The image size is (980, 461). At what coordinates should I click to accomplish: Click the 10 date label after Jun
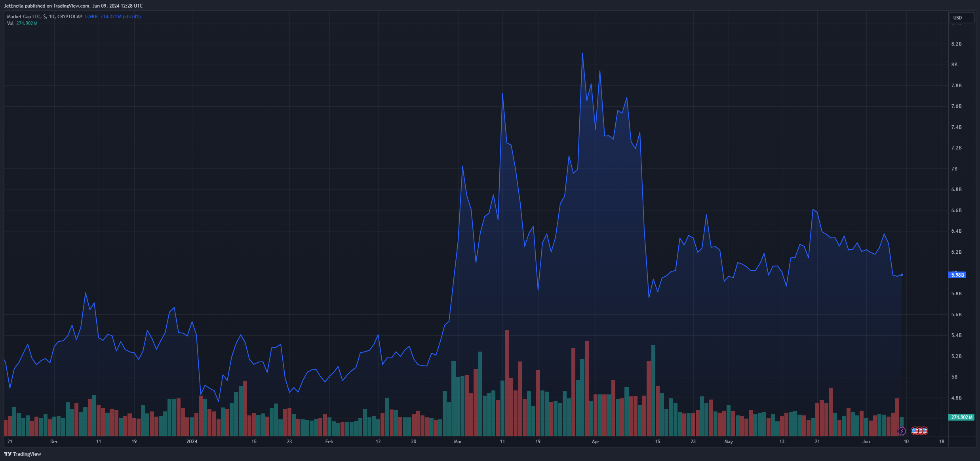(x=906, y=442)
